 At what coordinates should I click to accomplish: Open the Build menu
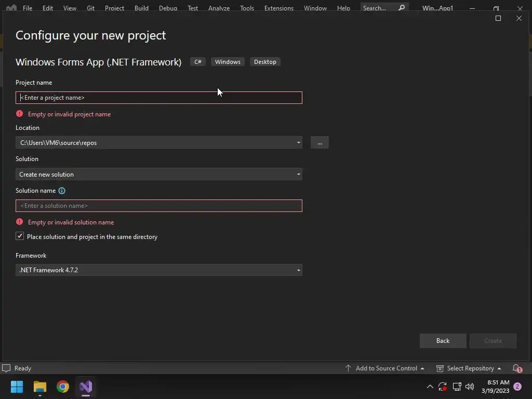[x=141, y=8]
